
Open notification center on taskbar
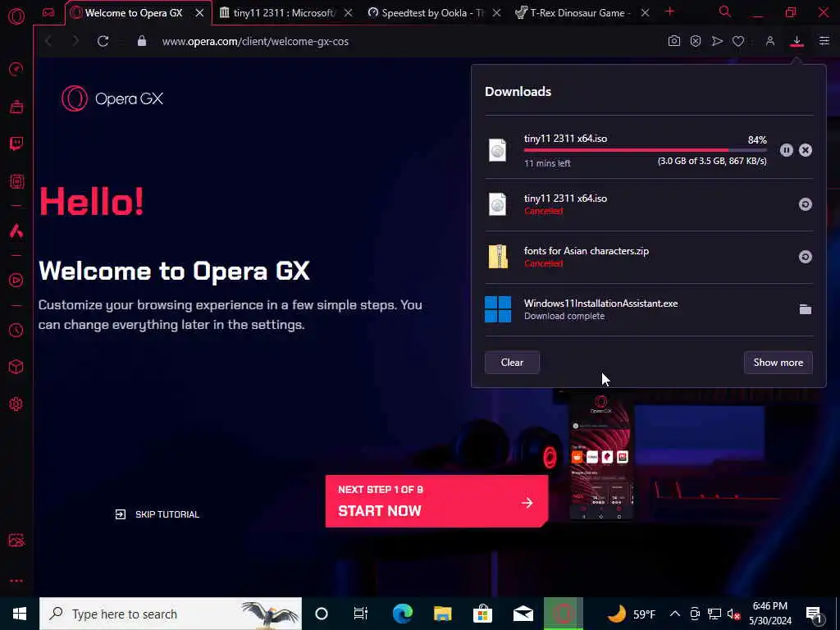click(814, 614)
